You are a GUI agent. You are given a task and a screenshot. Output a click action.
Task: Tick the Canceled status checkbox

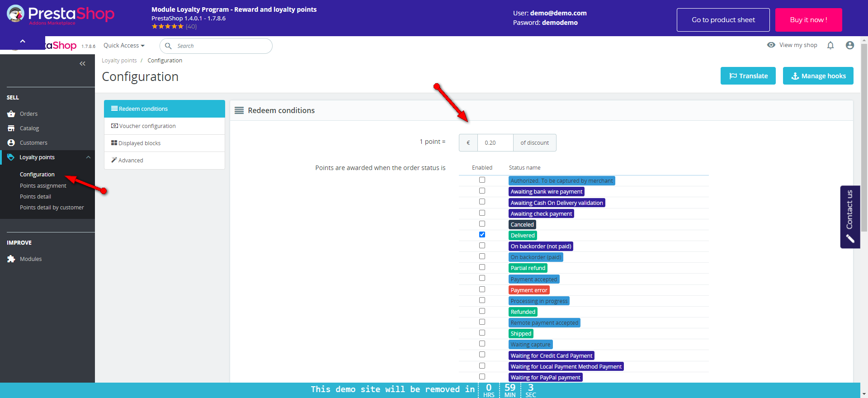[482, 224]
